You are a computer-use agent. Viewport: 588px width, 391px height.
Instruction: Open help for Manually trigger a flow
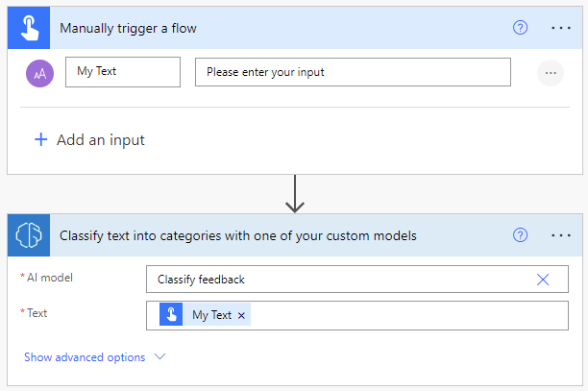521,28
